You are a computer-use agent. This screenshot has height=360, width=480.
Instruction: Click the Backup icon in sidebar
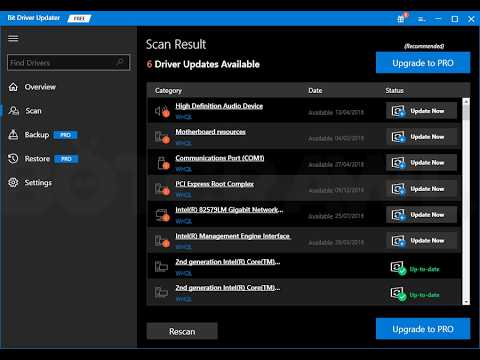[x=13, y=135]
